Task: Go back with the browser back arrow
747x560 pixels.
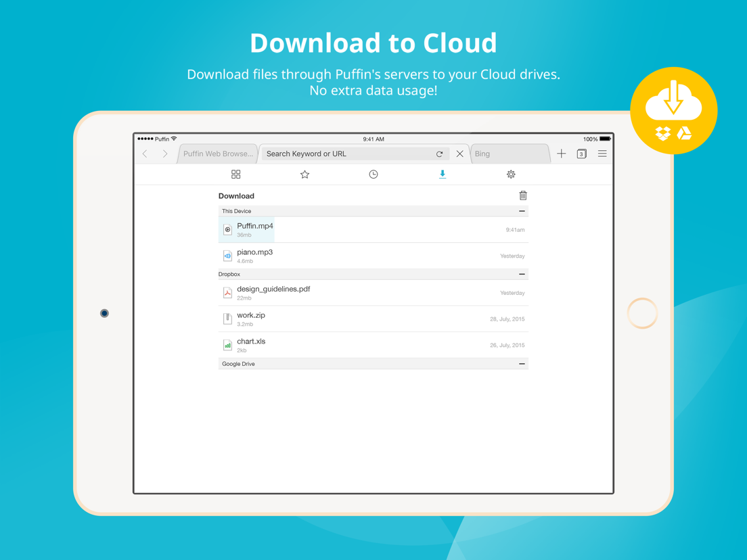Action: click(145, 154)
